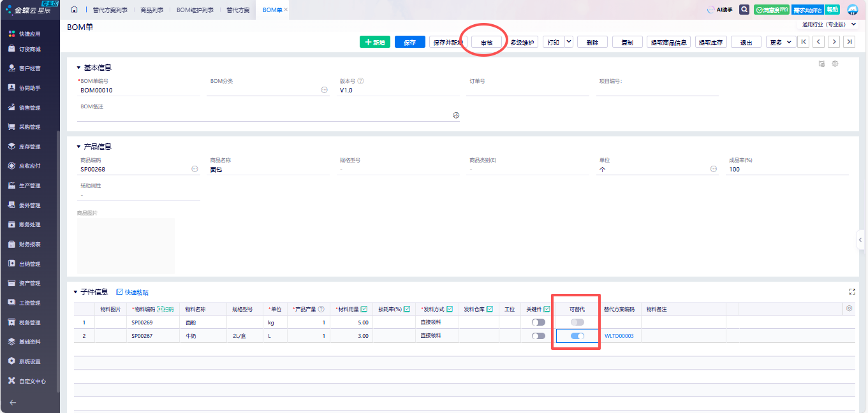The height and width of the screenshot is (413, 868).
Task: Click the gear settings icon in 基本信息
Action: [835, 64]
